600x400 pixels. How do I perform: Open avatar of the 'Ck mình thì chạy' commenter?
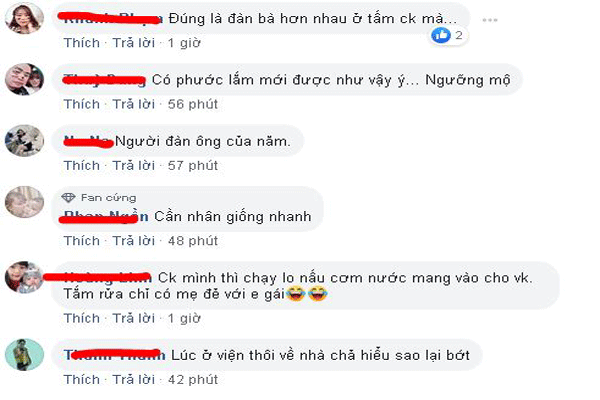(x=24, y=277)
